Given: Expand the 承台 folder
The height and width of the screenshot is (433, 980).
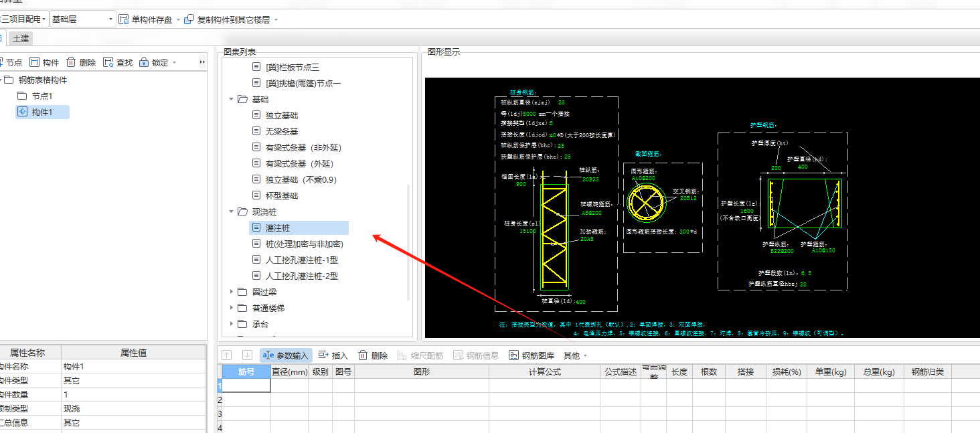Looking at the screenshot, I should click(x=232, y=324).
